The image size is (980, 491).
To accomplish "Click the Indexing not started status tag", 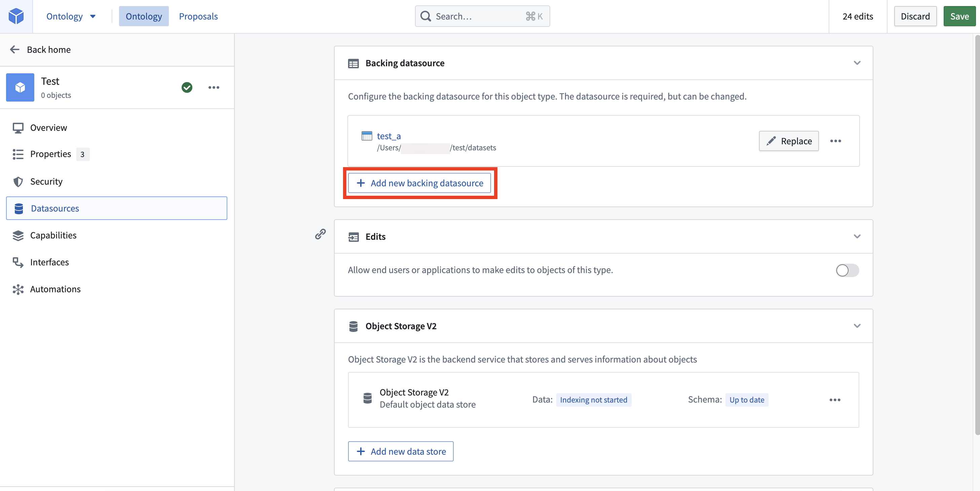I will coord(594,400).
